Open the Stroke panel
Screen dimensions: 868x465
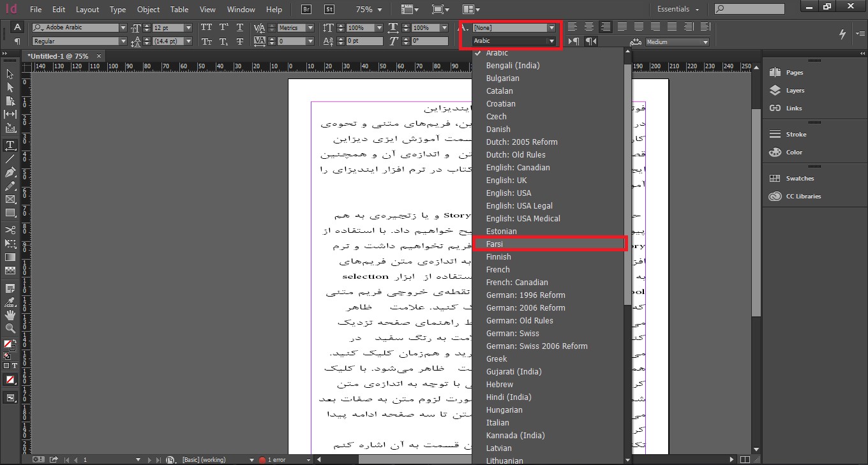click(796, 135)
